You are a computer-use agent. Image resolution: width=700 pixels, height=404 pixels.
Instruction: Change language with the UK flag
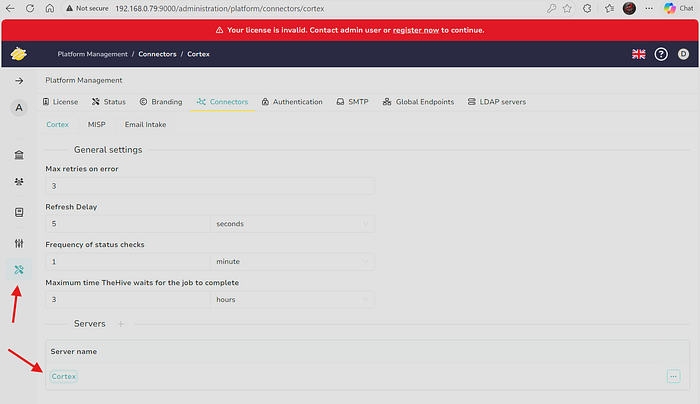[638, 54]
